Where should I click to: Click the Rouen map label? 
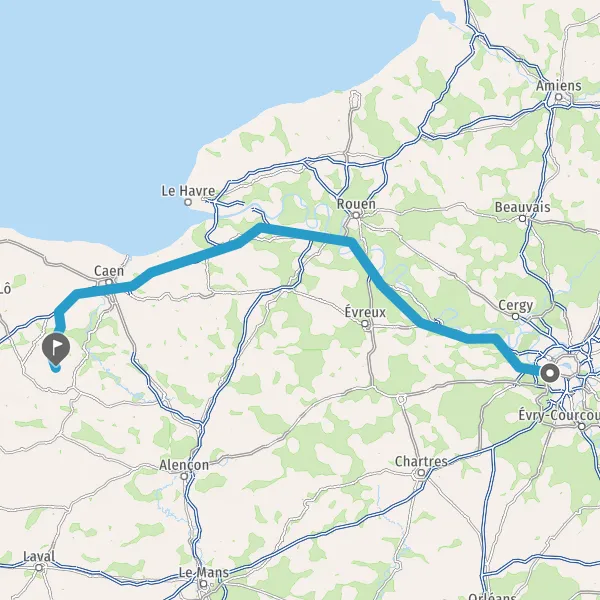tap(356, 204)
